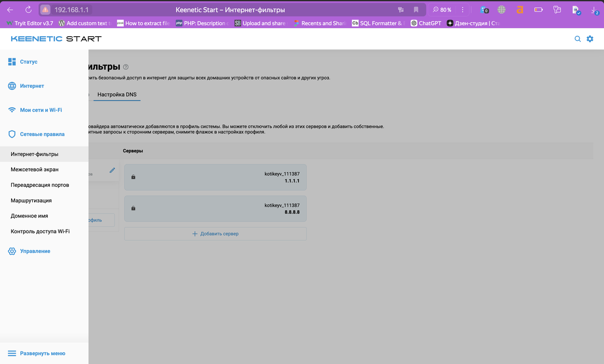Open the orange 'a' extension icon
The height and width of the screenshot is (364, 604).
520,10
